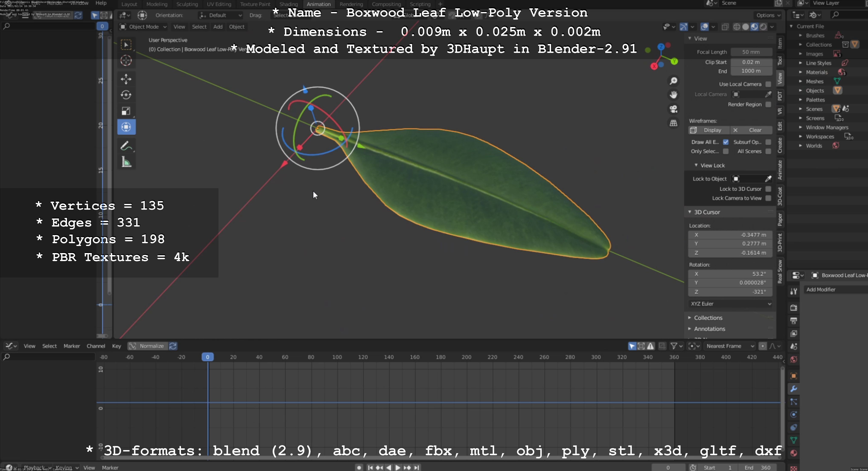The width and height of the screenshot is (868, 471).
Task: Select rendered viewport shading icon
Action: [763, 27]
